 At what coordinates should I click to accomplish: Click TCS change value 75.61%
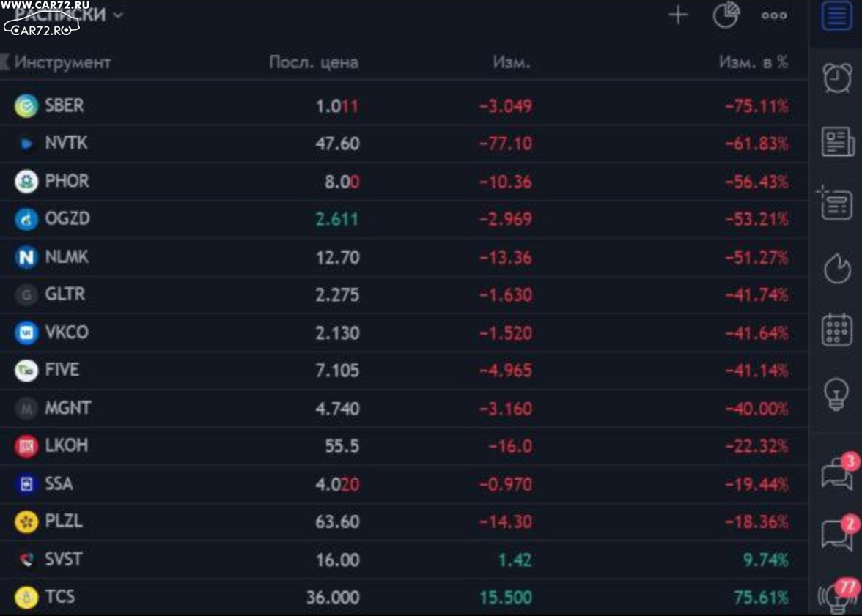click(x=761, y=598)
